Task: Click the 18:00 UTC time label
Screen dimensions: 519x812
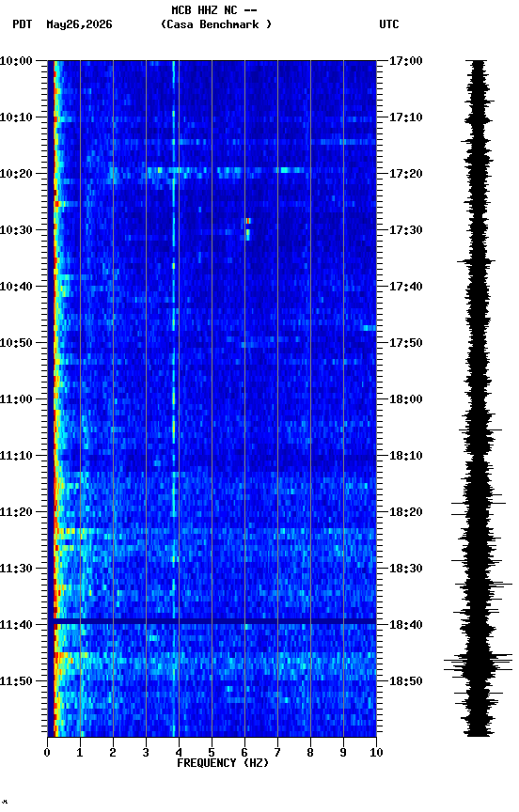Action: point(406,399)
